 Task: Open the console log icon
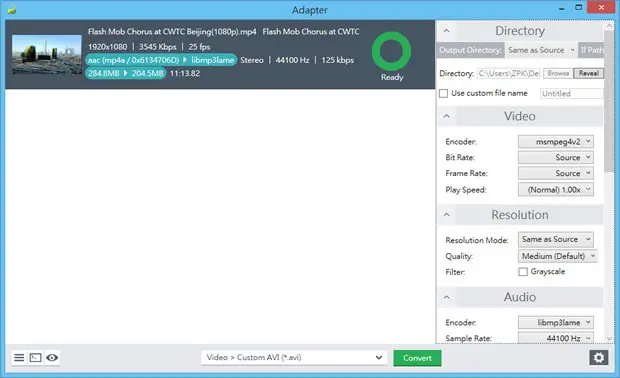click(x=36, y=358)
